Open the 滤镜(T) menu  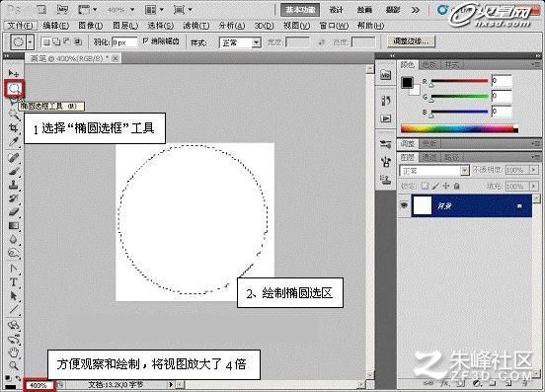click(x=196, y=26)
